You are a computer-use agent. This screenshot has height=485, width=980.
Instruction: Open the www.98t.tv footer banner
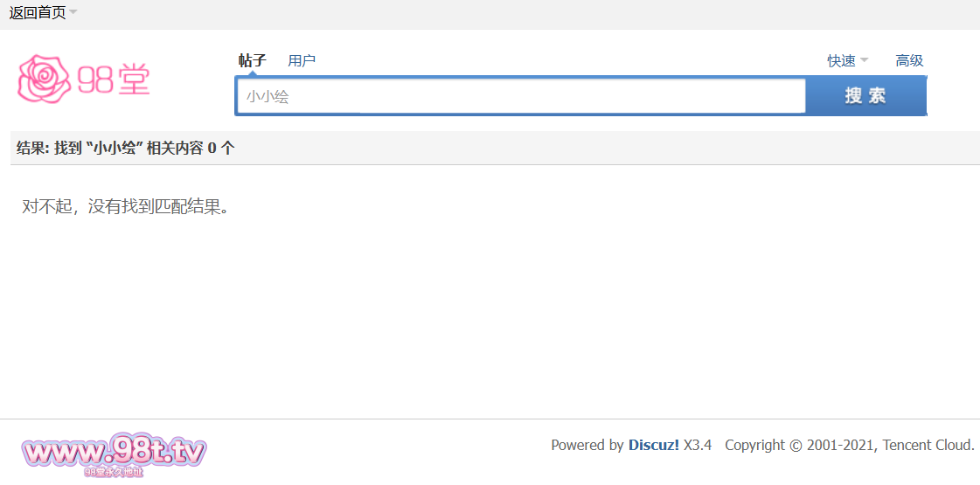(114, 454)
